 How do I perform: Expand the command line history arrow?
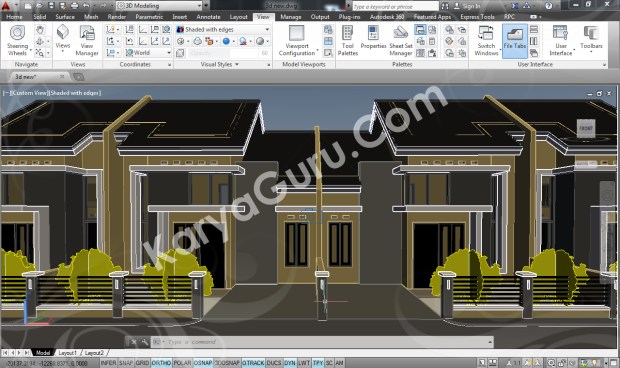pyautogui.click(x=490, y=342)
